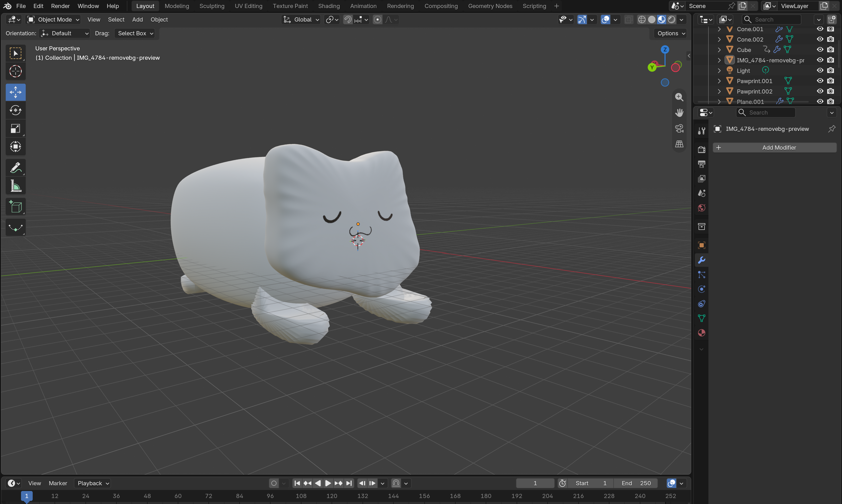This screenshot has width=842, height=504.
Task: Disable rendering for Pawprint.001 camera icon
Action: coord(831,81)
